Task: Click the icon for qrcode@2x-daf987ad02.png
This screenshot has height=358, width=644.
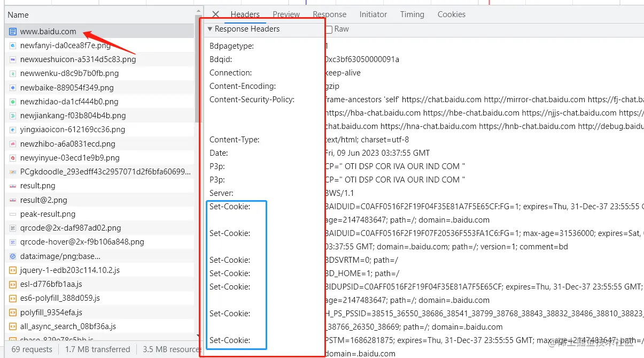Action: (13, 228)
